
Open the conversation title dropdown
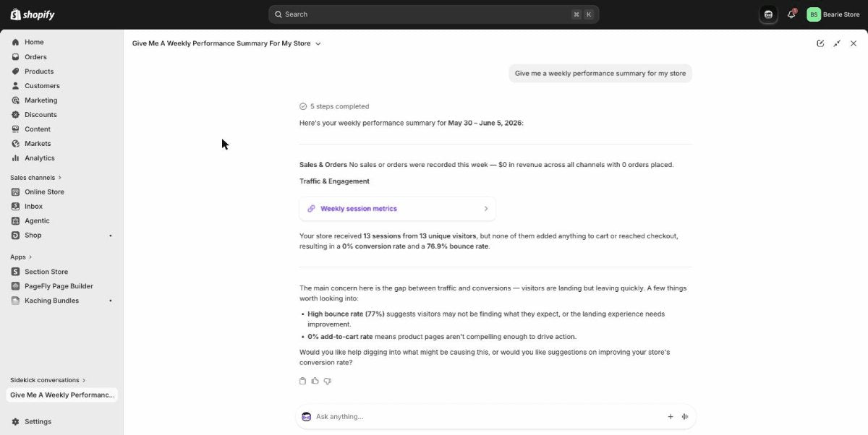point(226,43)
